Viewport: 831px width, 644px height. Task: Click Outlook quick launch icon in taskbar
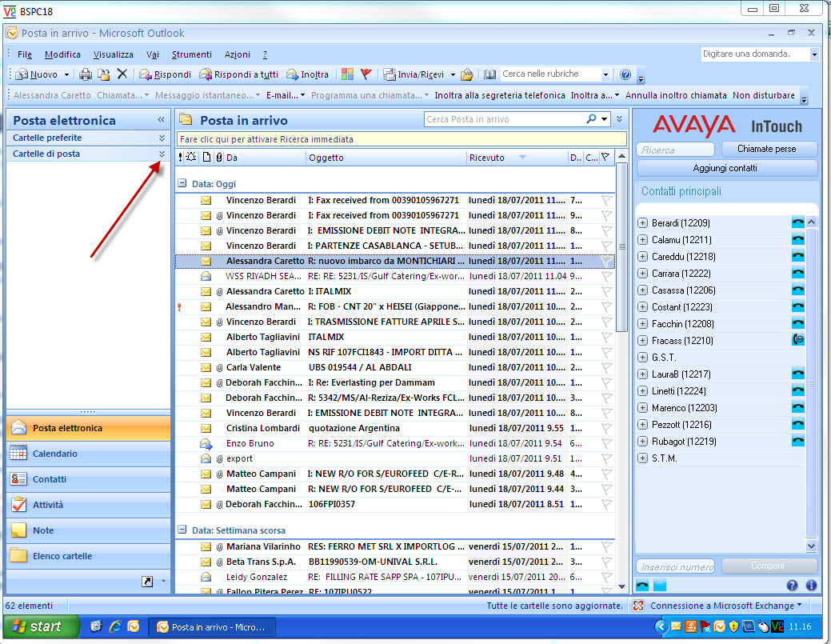(134, 627)
